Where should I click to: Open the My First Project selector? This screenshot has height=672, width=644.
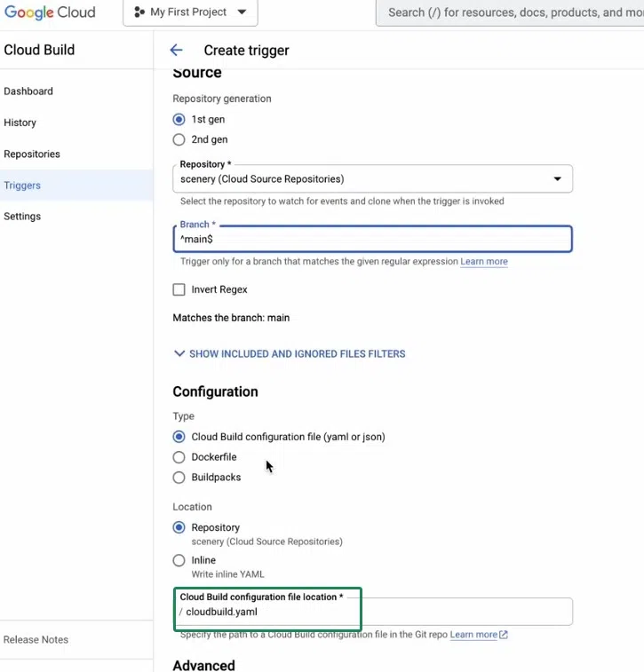[x=190, y=12]
